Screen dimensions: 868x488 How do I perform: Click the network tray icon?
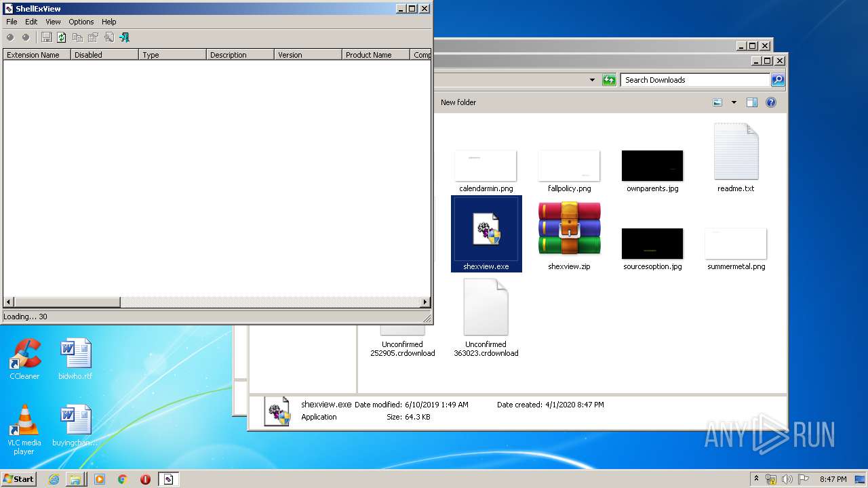tap(772, 479)
